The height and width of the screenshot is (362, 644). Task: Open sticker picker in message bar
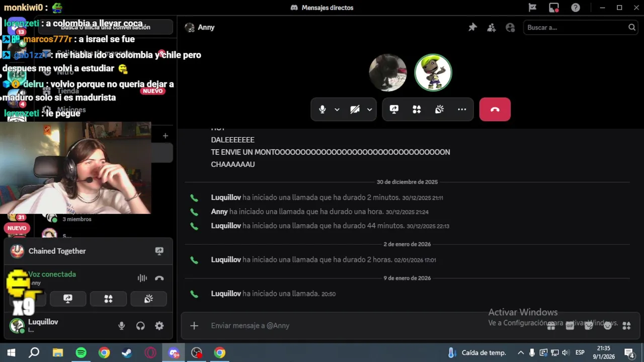[x=589, y=326]
